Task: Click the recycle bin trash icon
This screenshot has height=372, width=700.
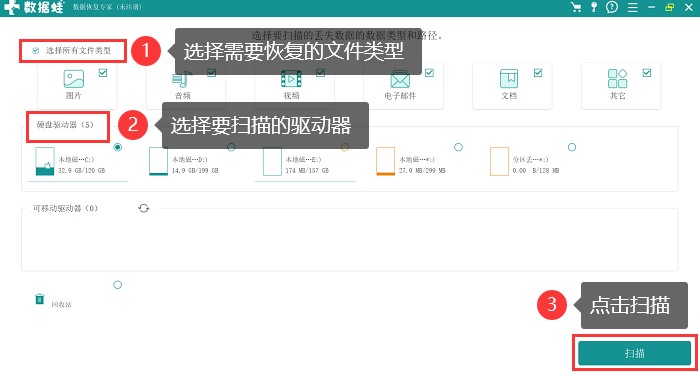Action: (x=40, y=299)
